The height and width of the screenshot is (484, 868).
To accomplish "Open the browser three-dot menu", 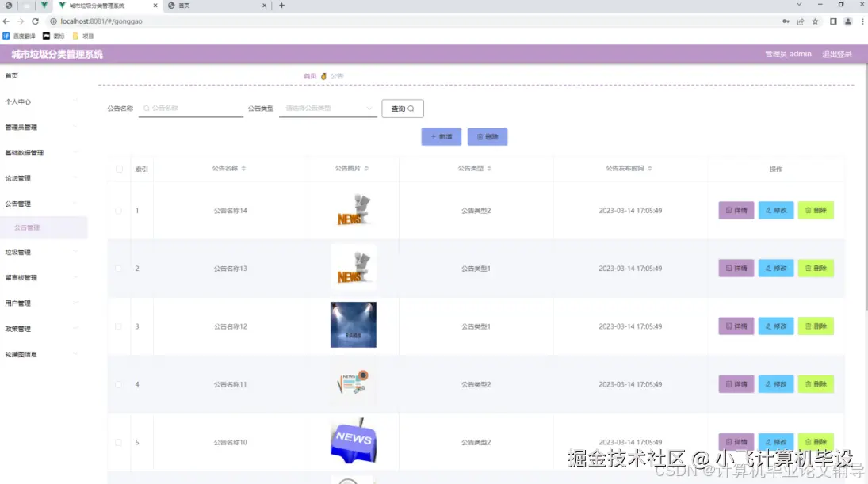I will pyautogui.click(x=862, y=21).
